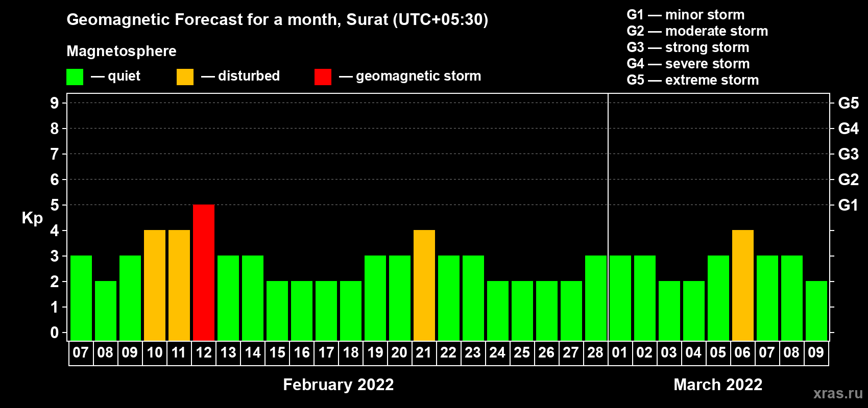Viewport: 868px width, 408px height.
Task: Select the red storm bar for February 12
Action: pos(204,273)
